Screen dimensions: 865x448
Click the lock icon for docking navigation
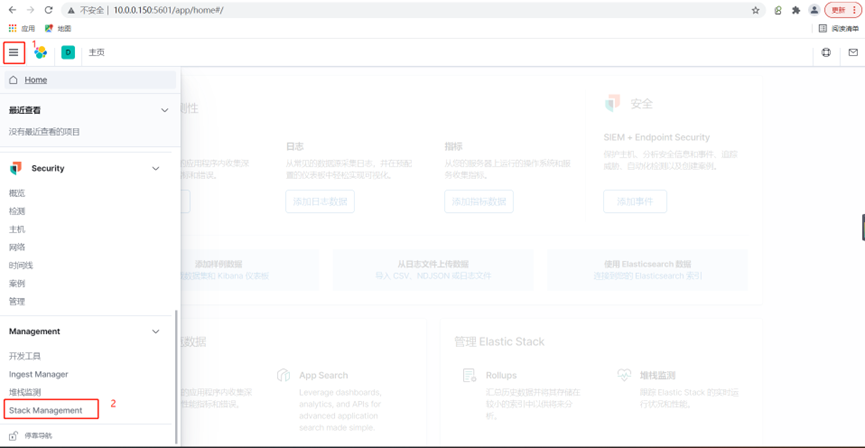point(14,436)
